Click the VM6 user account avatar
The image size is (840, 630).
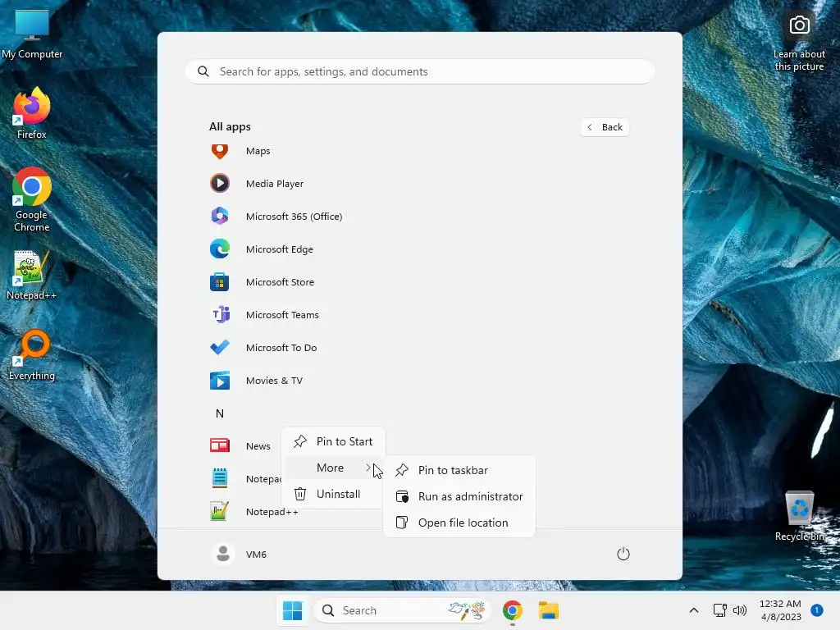click(x=223, y=554)
